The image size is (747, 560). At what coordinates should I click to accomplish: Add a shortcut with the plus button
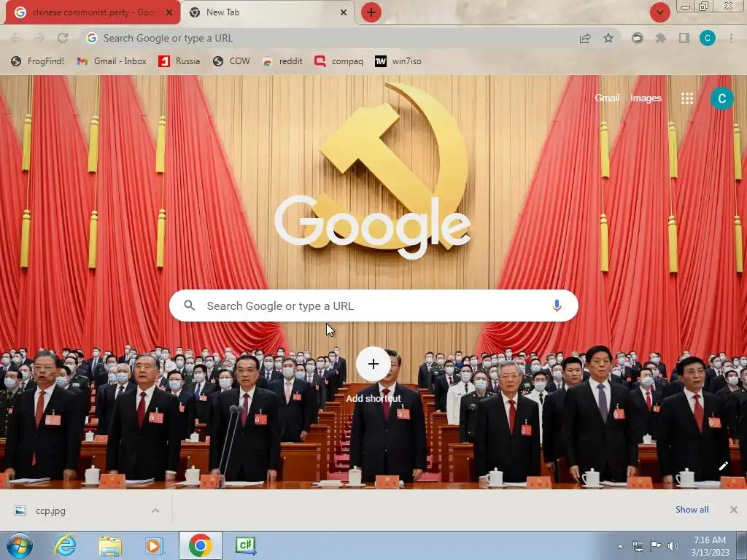tap(373, 365)
